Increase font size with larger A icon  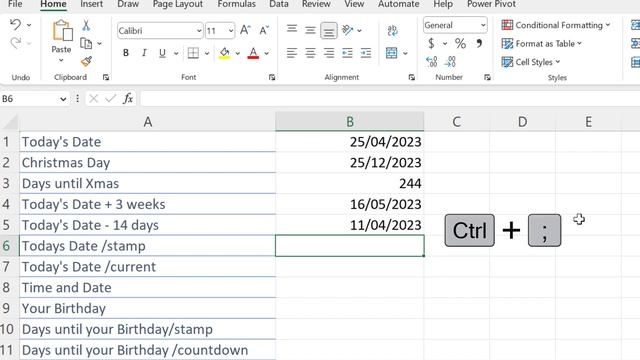[x=245, y=30]
